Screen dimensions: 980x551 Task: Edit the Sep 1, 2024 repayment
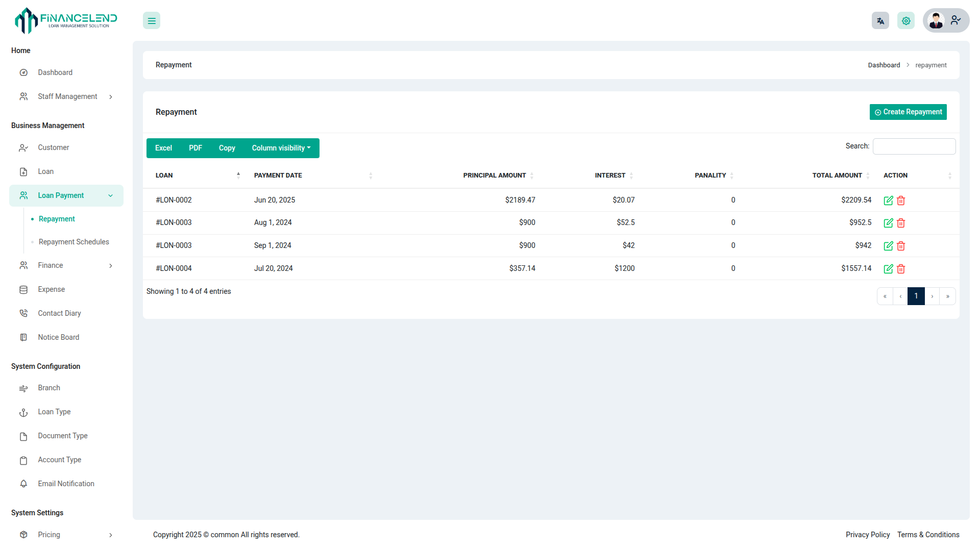tap(888, 246)
